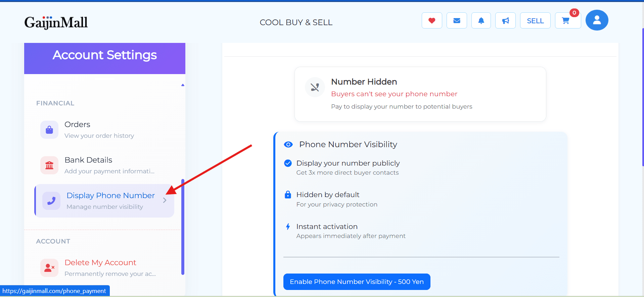The width and height of the screenshot is (644, 297).
Task: Select the Bank Details bank icon
Action: click(49, 165)
